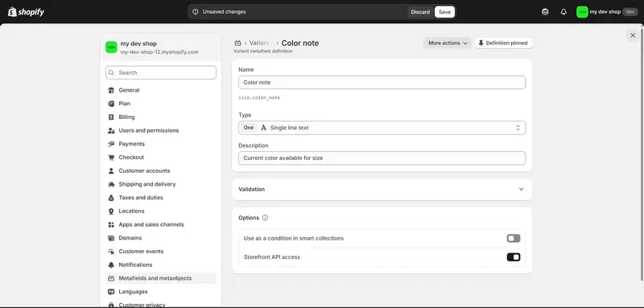This screenshot has width=644, height=308.
Task: Open Shipping and delivery settings
Action: point(160,184)
